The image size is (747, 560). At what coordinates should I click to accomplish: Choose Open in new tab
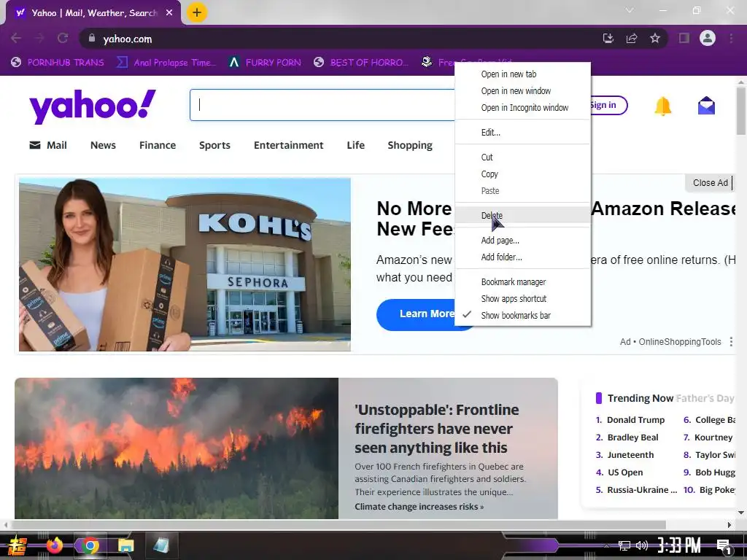pyautogui.click(x=522, y=74)
